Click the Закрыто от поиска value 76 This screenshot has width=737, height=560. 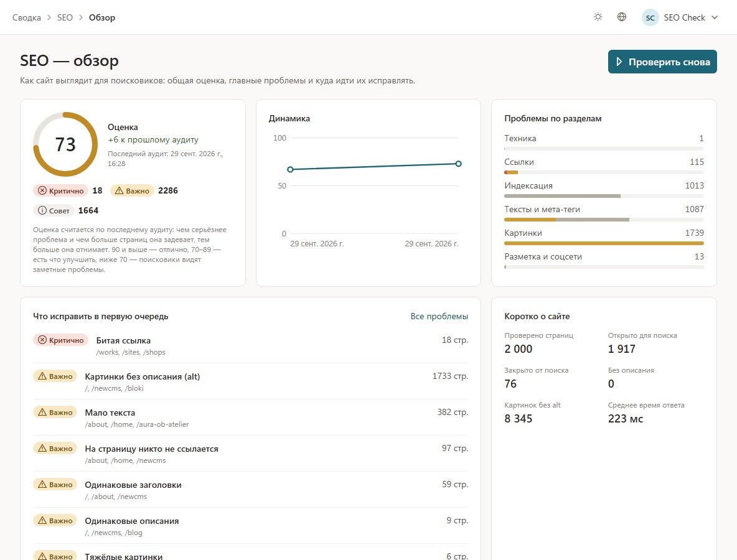coord(510,383)
